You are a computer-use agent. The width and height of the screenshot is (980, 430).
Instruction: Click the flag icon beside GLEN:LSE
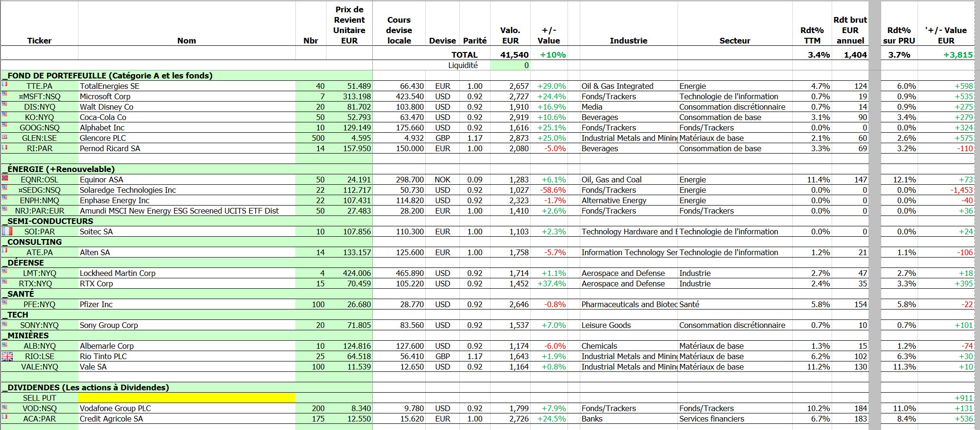pyautogui.click(x=5, y=136)
